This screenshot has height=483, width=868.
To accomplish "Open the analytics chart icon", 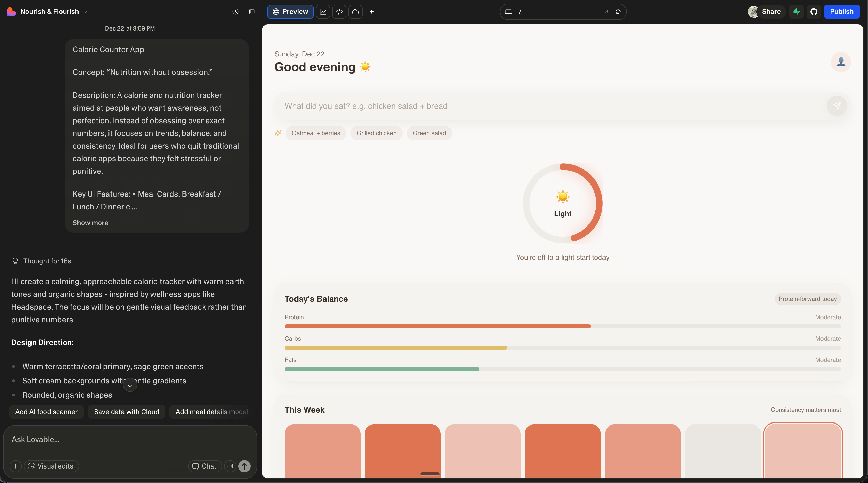I will (x=323, y=12).
